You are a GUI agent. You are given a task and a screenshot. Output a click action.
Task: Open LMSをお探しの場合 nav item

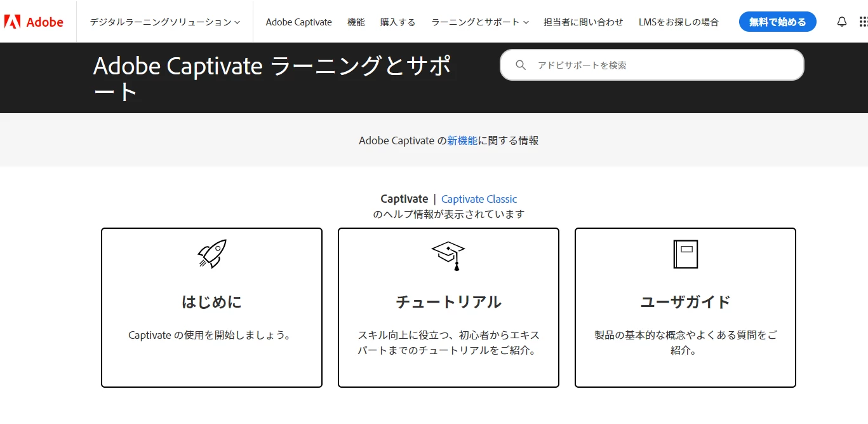tap(679, 22)
